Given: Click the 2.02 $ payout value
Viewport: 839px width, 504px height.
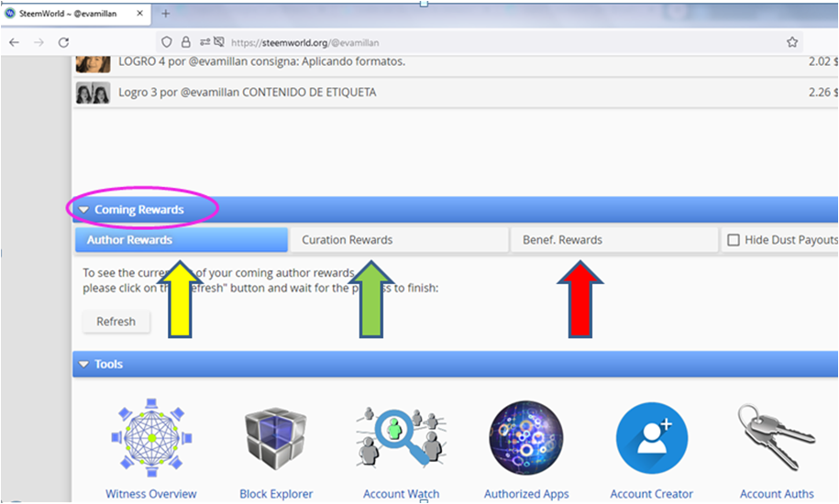Looking at the screenshot, I should (822, 61).
